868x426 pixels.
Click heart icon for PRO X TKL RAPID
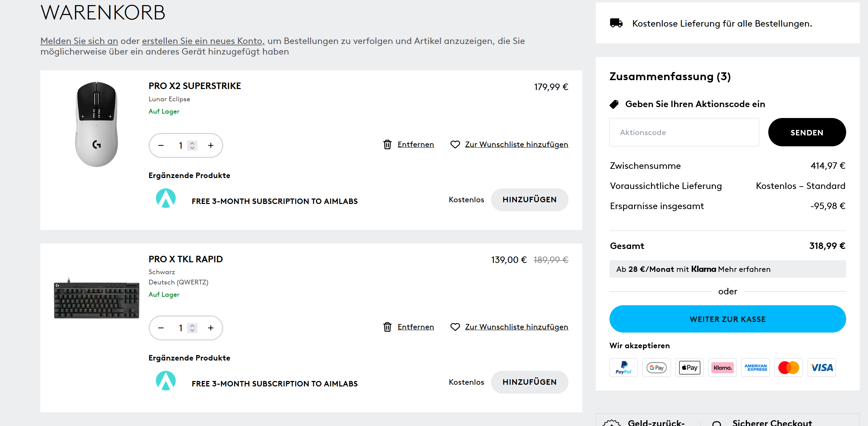pyautogui.click(x=455, y=327)
